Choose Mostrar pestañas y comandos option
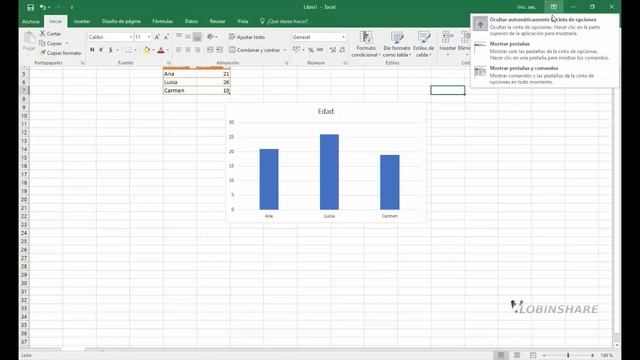The image size is (640, 360). (x=544, y=75)
